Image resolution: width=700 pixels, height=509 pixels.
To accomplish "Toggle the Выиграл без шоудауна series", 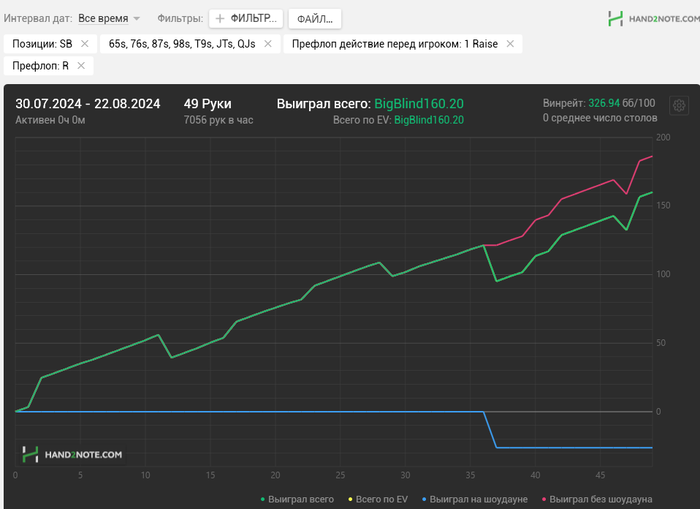I will (x=597, y=499).
